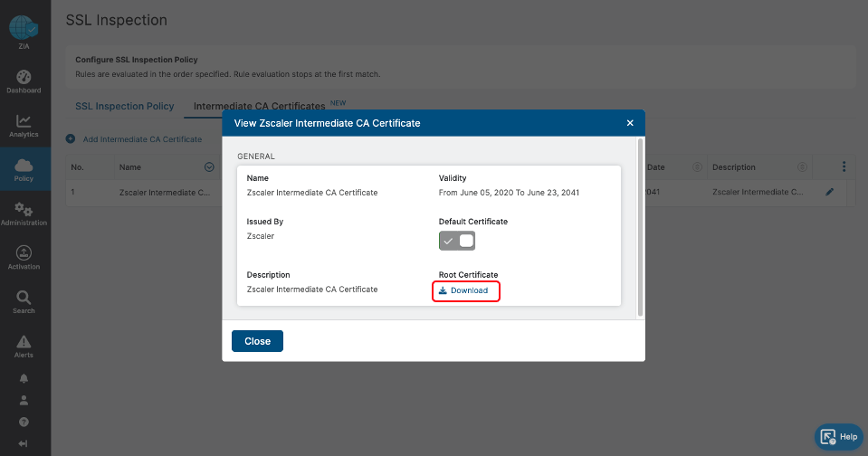868x456 pixels.
Task: Open the three-dot column options menu
Action: click(x=844, y=166)
